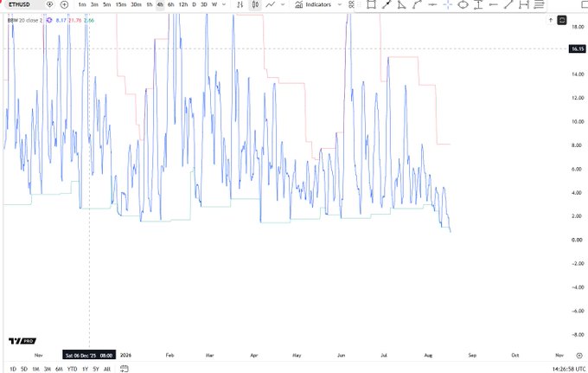Viewport: 588px width, 373px height.
Task: Set range to 6M
Action: point(59,369)
